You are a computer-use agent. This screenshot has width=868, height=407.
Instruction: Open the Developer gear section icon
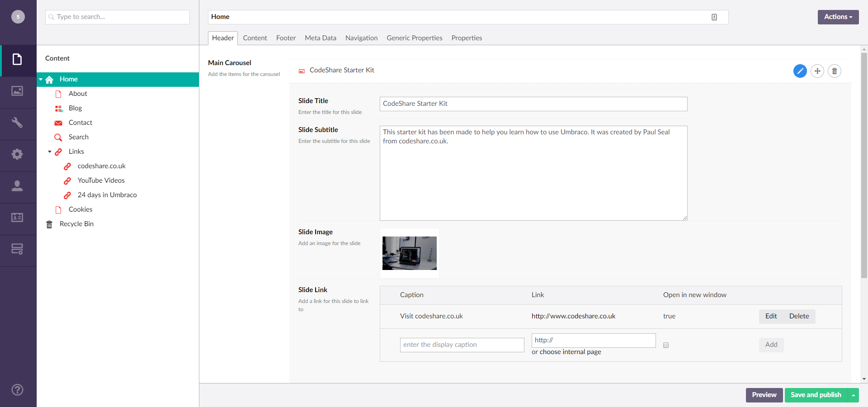pos(17,154)
